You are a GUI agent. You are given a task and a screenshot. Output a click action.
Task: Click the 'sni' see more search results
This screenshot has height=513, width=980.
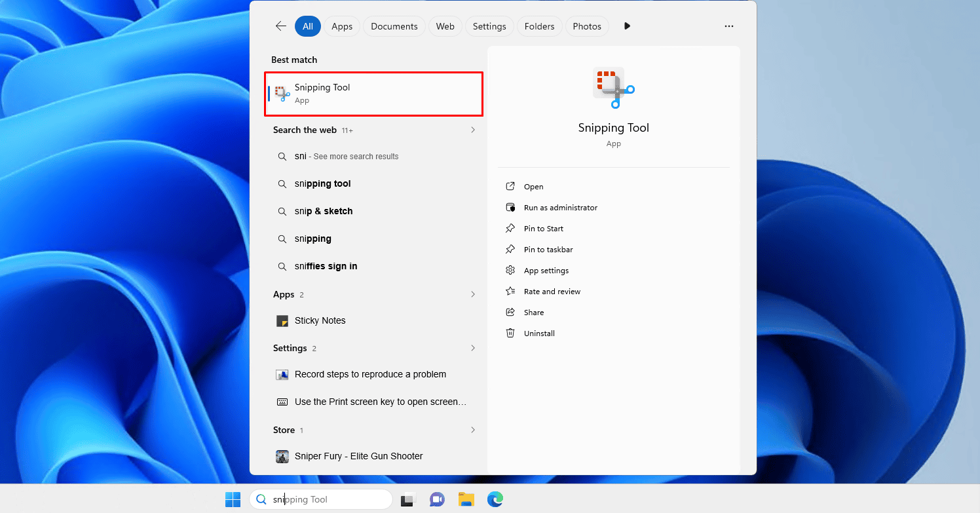click(373, 157)
